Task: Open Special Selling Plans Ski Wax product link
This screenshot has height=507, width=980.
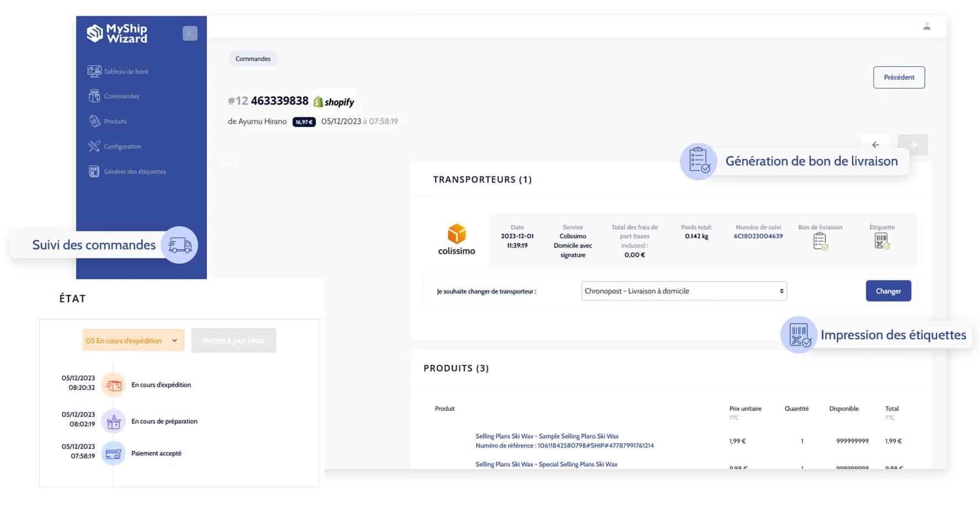Action: tap(546, 465)
